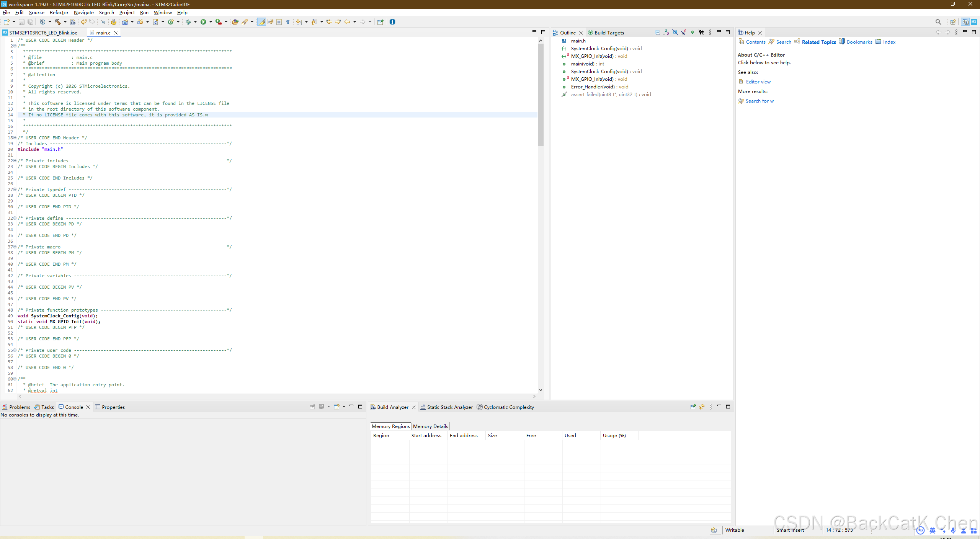Click the blue information icon in toolbar

[x=392, y=22]
